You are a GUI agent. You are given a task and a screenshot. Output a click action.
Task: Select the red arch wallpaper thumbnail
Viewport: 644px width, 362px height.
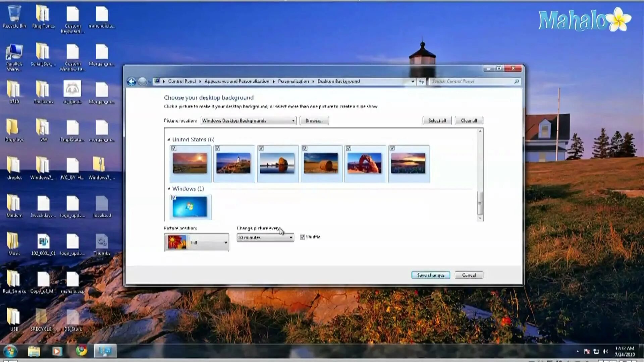click(365, 163)
